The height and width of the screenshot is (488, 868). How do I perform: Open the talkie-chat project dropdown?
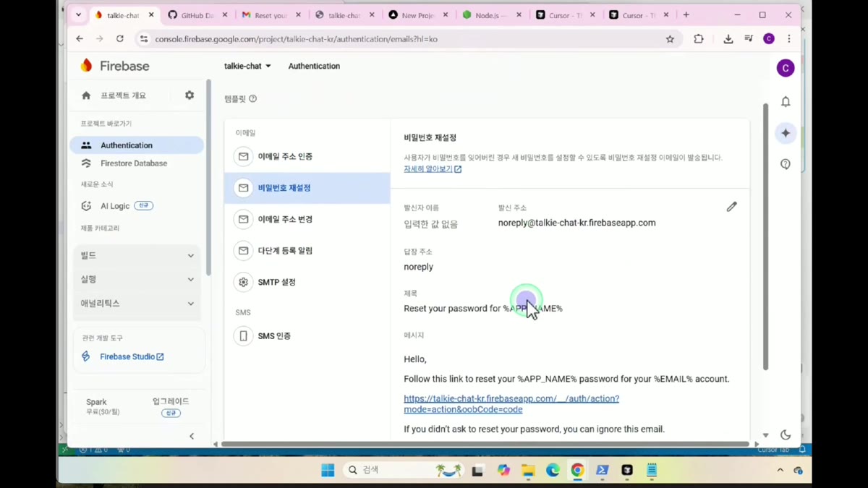pos(247,66)
